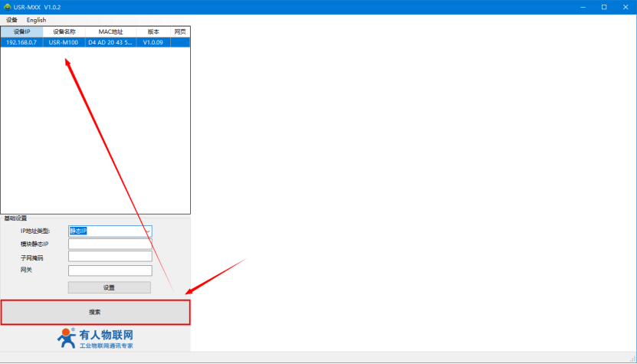Open the 设备 menu
Screen dimensions: 637x364
click(x=11, y=20)
